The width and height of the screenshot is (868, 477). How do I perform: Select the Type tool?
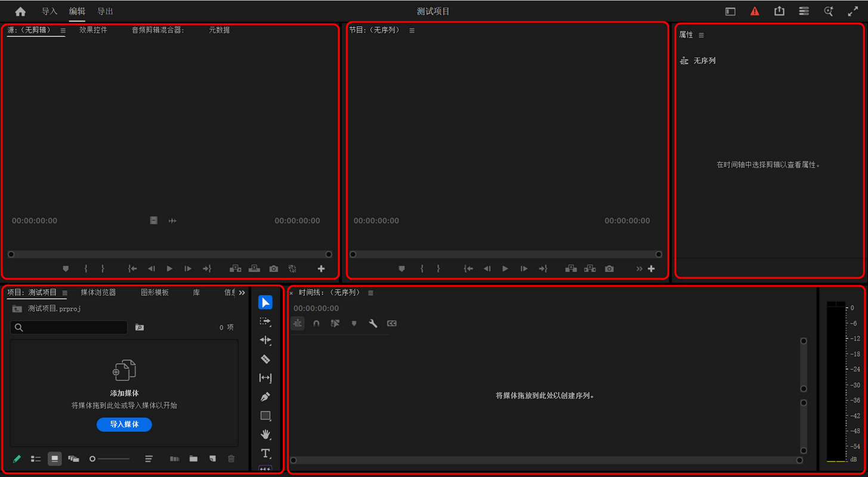(x=265, y=453)
